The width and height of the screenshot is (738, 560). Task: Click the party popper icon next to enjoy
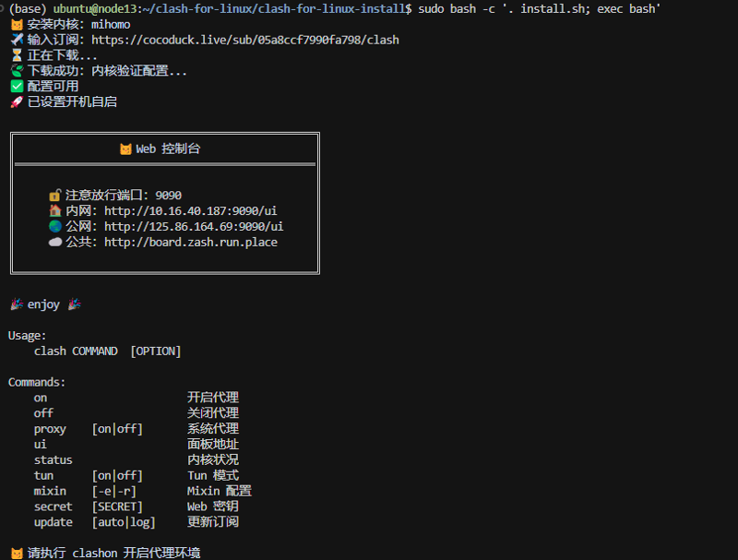click(18, 303)
